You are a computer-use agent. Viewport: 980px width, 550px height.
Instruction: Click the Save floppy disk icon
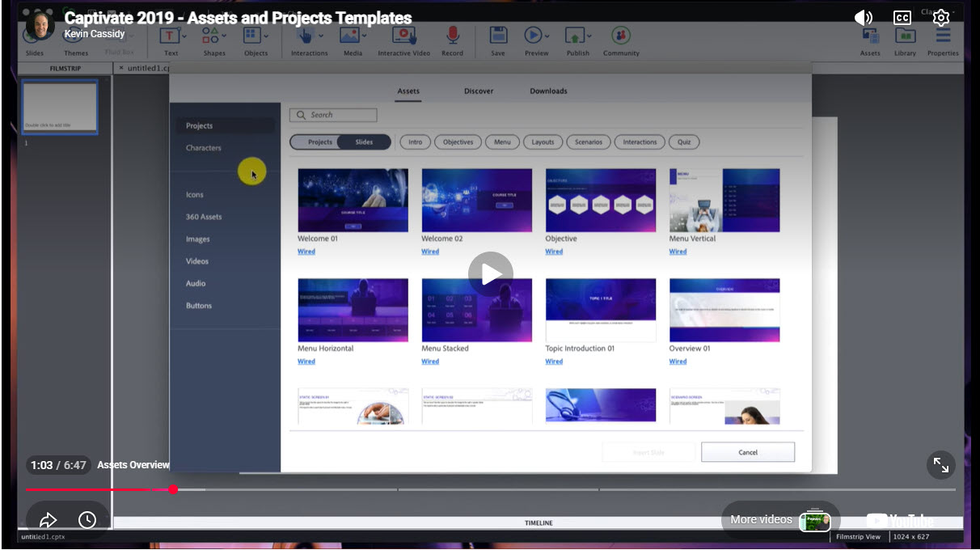point(498,36)
